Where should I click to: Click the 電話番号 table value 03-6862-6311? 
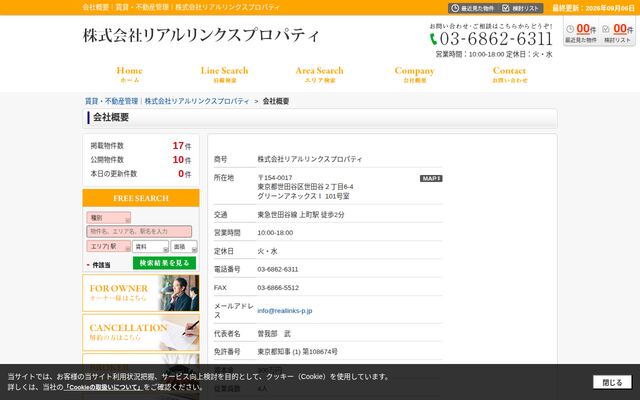coord(278,269)
